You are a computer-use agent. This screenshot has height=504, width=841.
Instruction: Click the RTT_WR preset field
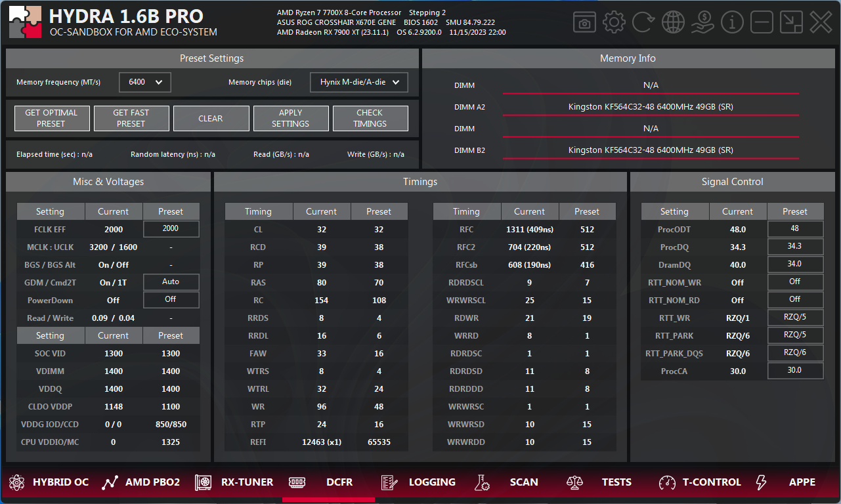pyautogui.click(x=795, y=318)
